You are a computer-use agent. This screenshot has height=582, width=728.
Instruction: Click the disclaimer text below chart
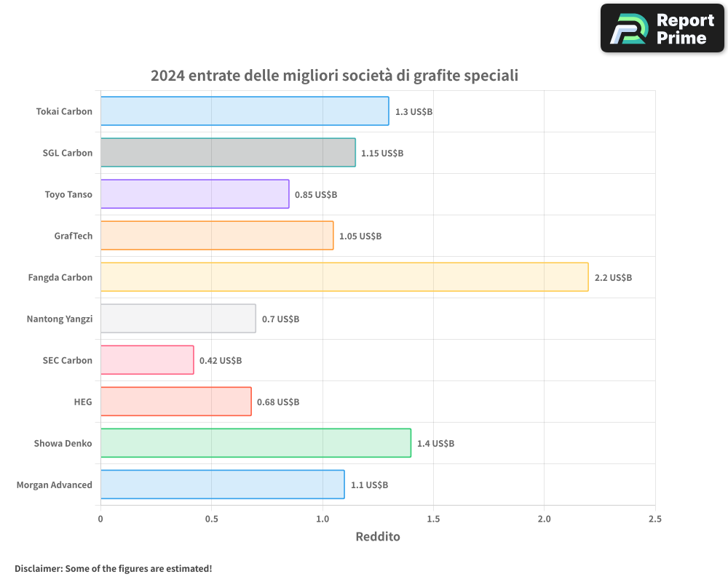coord(113,568)
